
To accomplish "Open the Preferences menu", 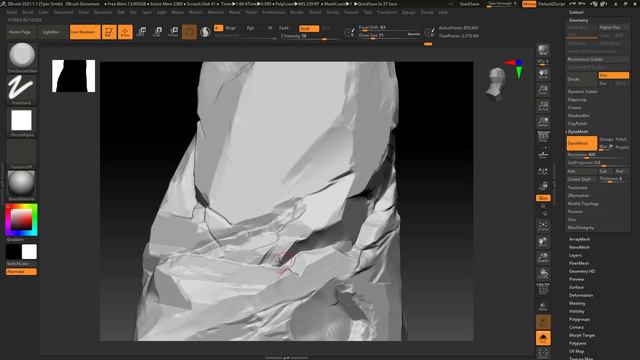I will (x=273, y=12).
